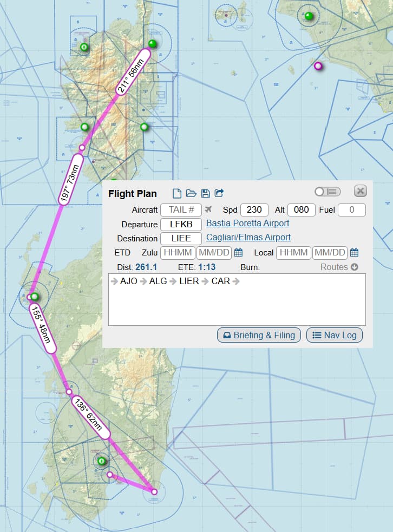The image size is (393, 532).
Task: Focus the speed field showing 230
Action: [x=254, y=209]
